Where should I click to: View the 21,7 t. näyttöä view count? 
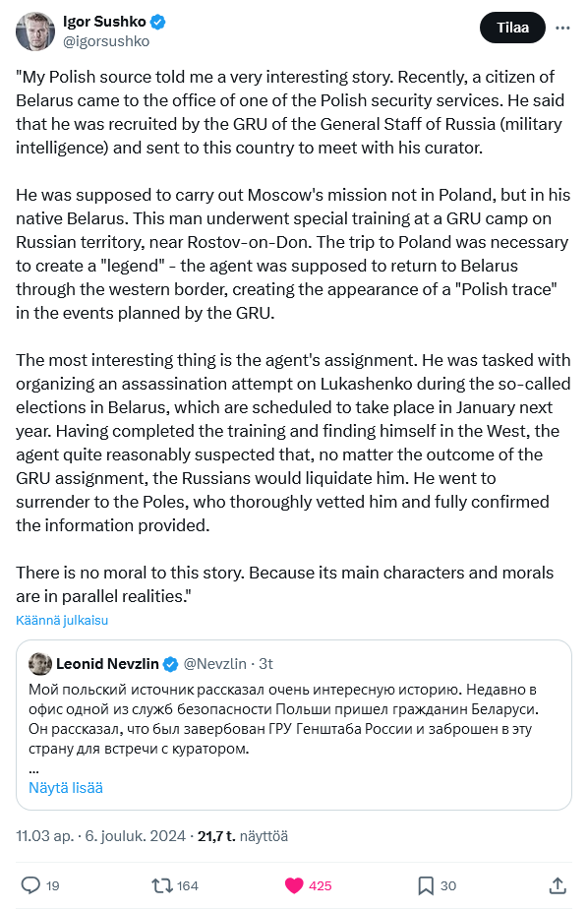[243, 836]
